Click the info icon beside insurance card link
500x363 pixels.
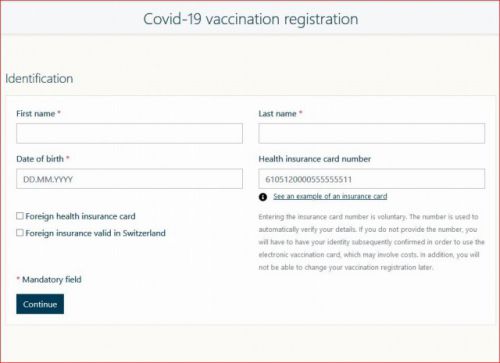click(x=263, y=197)
